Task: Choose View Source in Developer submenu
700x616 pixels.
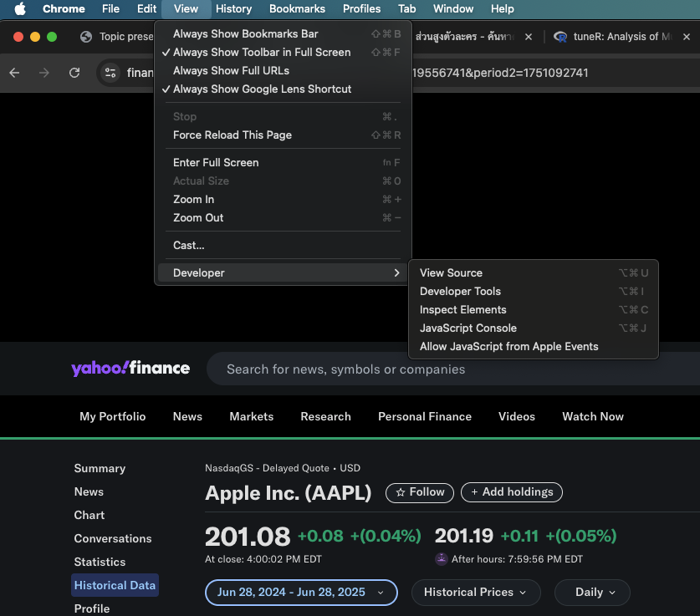Action: coord(451,273)
